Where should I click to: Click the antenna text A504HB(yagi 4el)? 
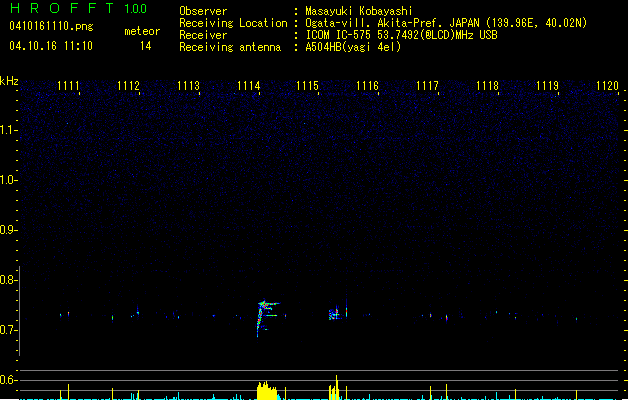click(x=353, y=47)
